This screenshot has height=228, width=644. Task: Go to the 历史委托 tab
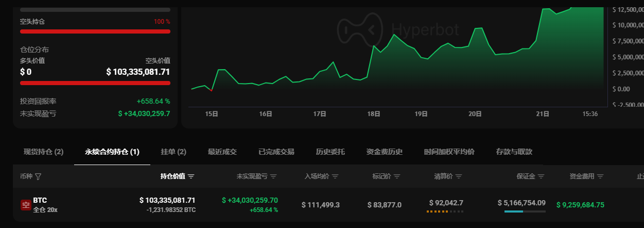330,152
